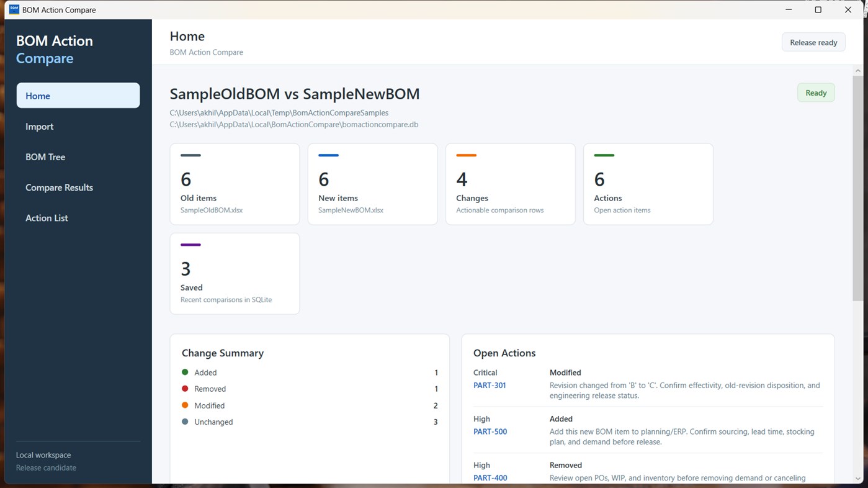Maximize the BOM Action Compare window

coord(818,9)
